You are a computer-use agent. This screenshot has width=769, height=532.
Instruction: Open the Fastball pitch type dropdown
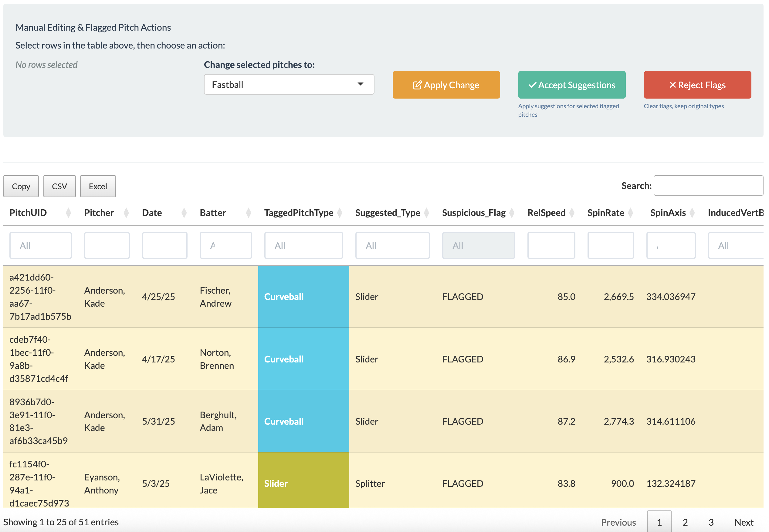coord(289,84)
